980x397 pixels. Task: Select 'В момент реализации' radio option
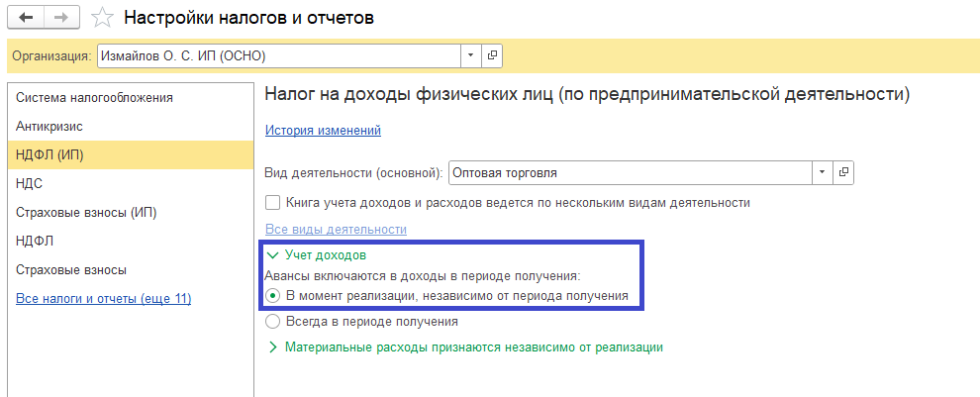273,295
